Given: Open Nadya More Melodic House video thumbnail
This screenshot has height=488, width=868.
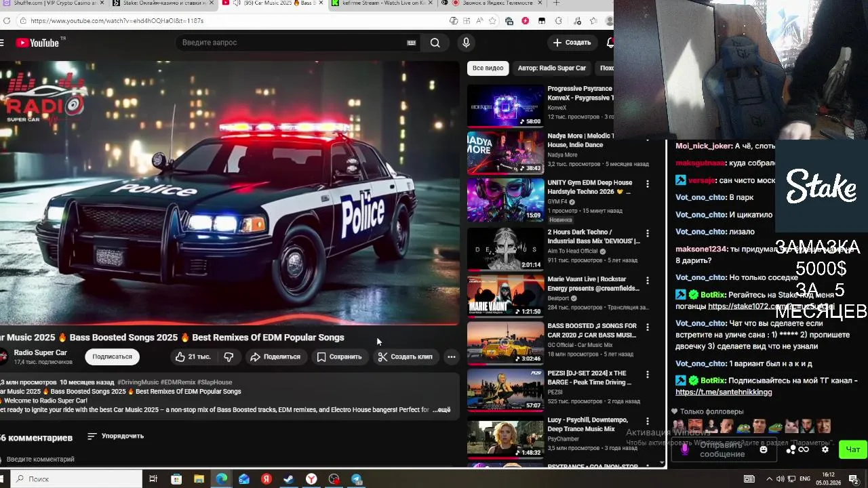Looking at the screenshot, I should click(505, 152).
